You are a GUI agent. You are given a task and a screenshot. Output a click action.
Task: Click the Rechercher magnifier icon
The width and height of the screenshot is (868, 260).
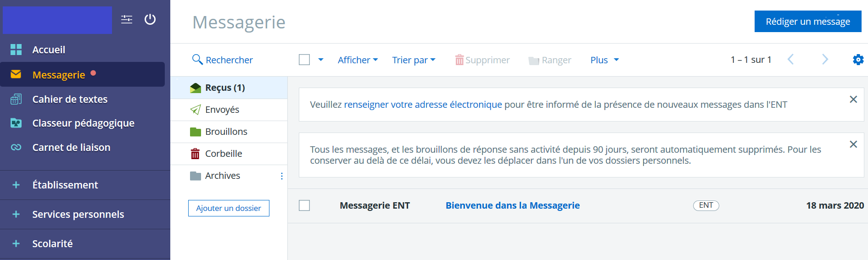point(197,60)
